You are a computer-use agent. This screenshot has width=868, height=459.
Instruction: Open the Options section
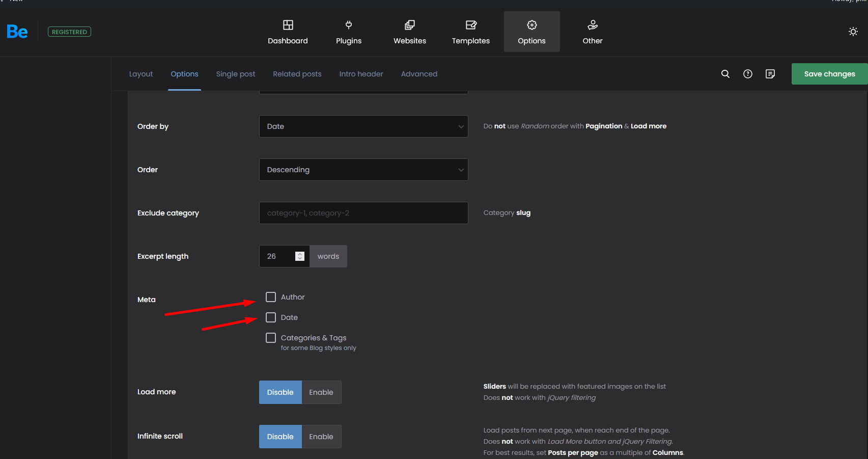(532, 32)
